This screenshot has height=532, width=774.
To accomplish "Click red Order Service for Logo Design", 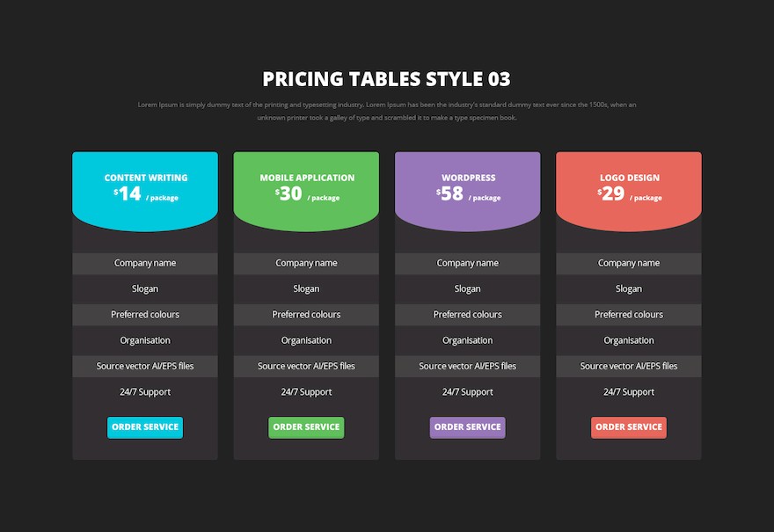I will 628,427.
